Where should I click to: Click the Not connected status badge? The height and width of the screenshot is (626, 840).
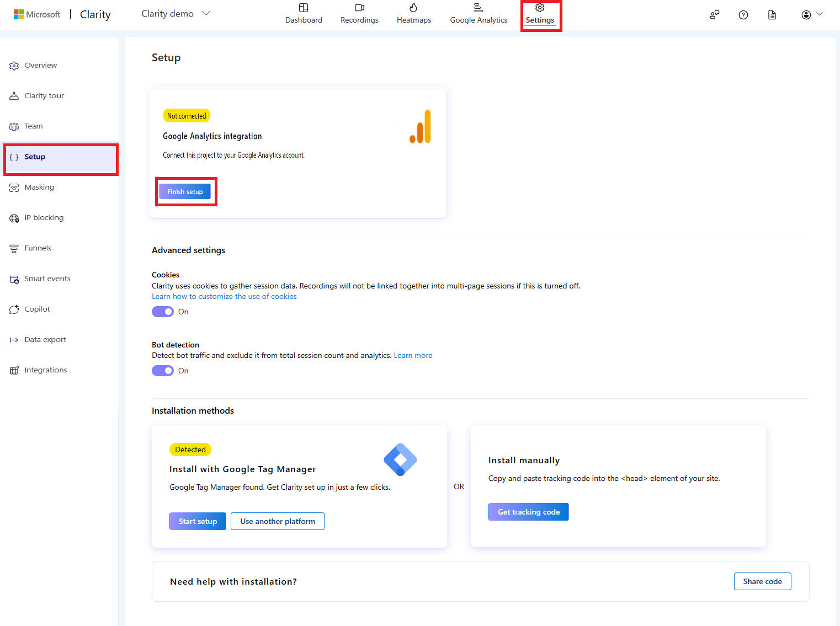(x=187, y=116)
